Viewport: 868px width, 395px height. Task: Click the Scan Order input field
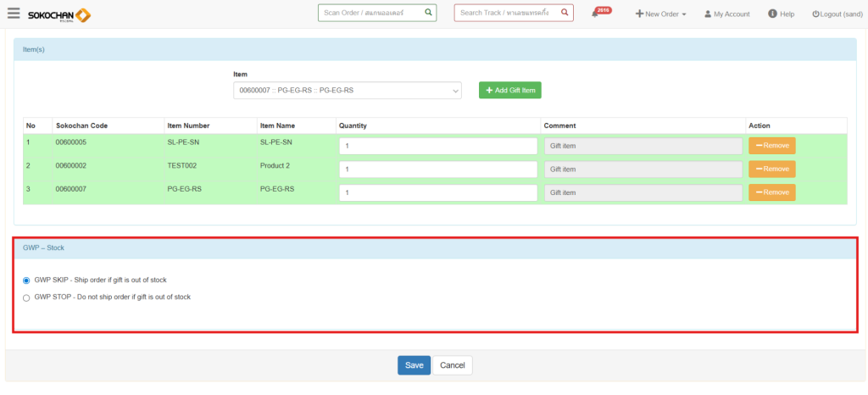369,13
